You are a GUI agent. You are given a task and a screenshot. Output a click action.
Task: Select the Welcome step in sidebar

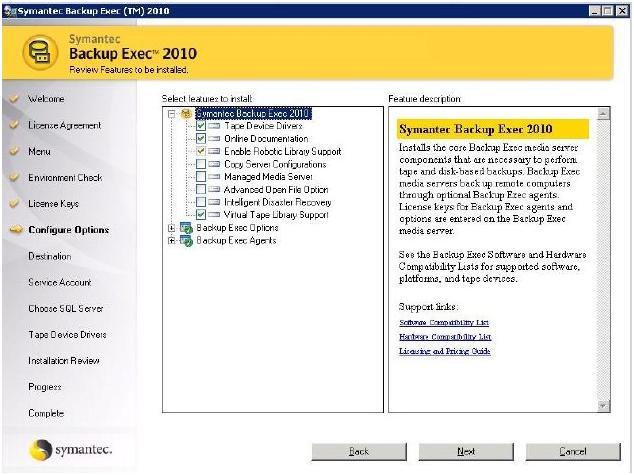[x=46, y=99]
